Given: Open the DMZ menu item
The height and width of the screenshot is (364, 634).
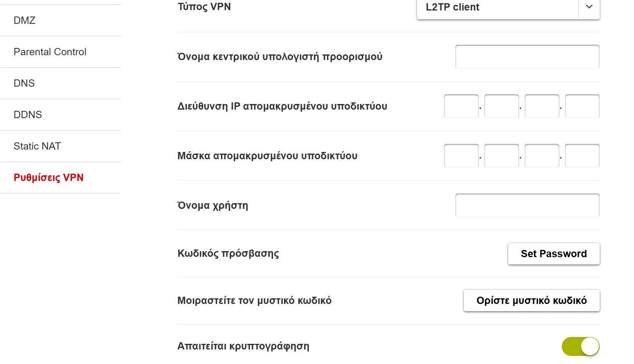Looking at the screenshot, I should point(25,20).
